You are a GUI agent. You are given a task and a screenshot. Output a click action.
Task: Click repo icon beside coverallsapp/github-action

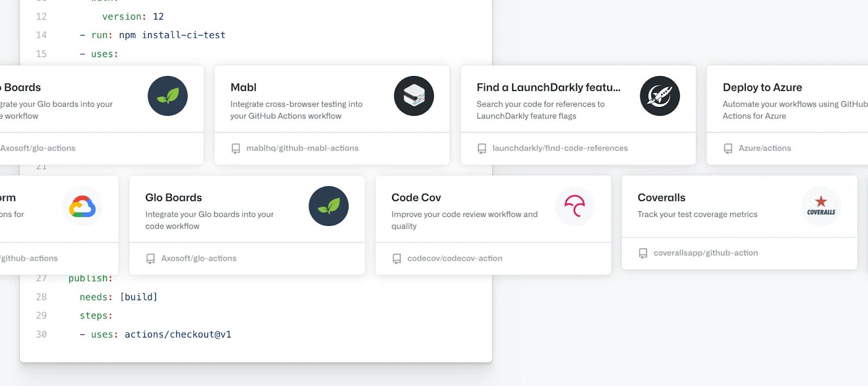point(643,254)
